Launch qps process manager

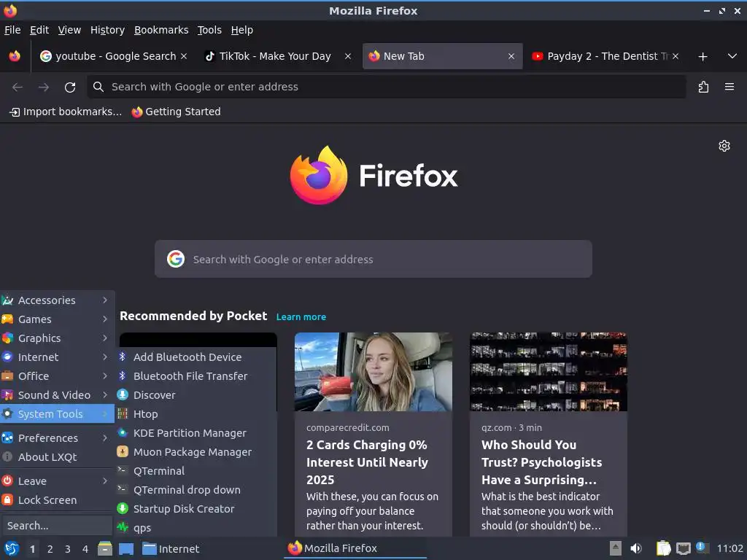[196, 528]
